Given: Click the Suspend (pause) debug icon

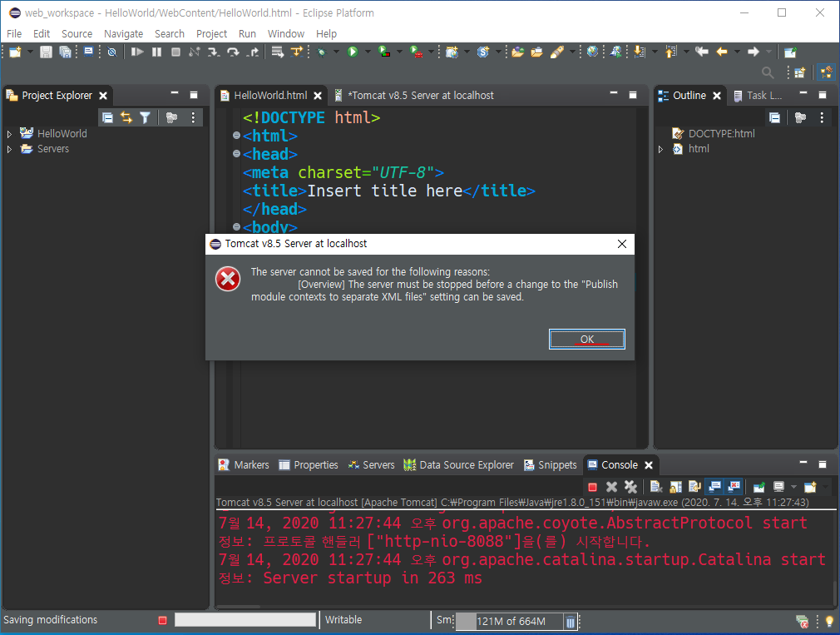Looking at the screenshot, I should click(x=156, y=52).
